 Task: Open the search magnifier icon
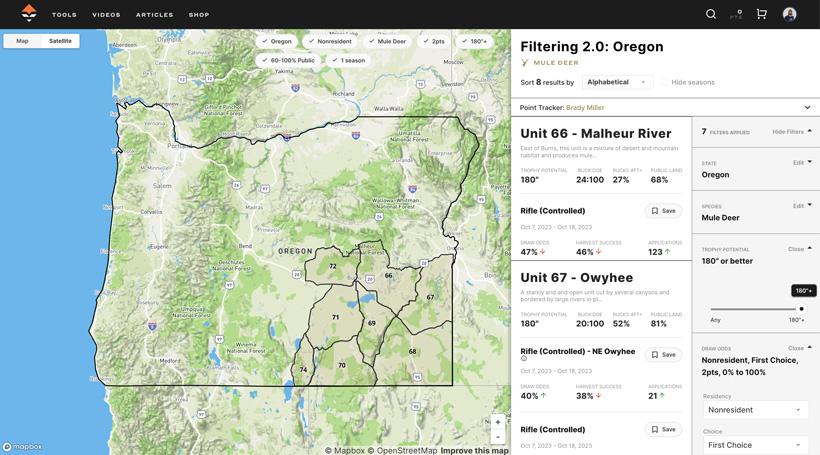pos(711,14)
